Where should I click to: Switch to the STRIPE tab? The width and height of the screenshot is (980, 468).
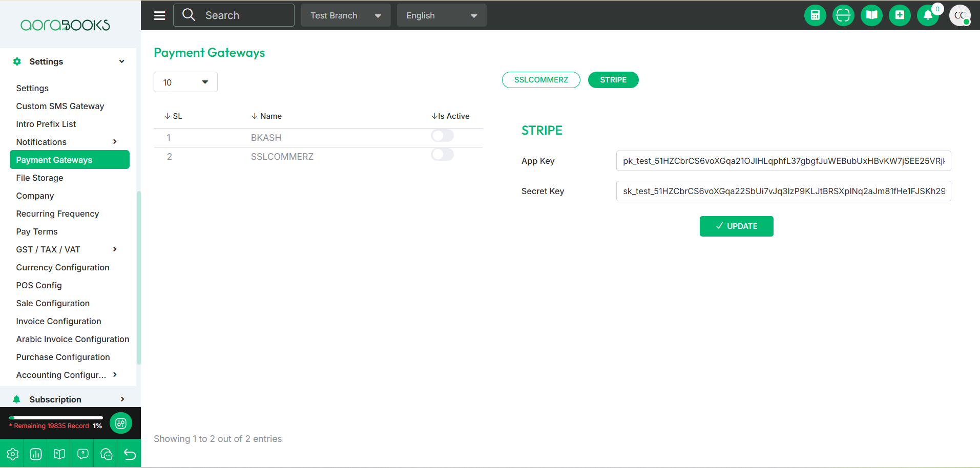[x=613, y=80]
